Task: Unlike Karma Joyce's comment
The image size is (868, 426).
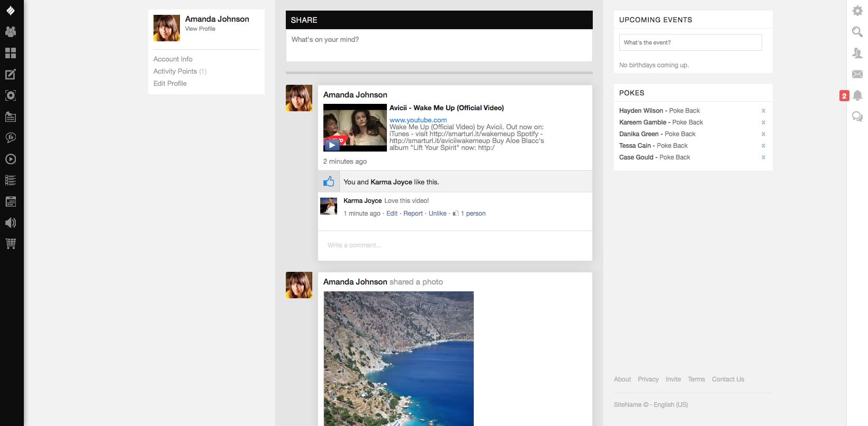Action: point(437,214)
